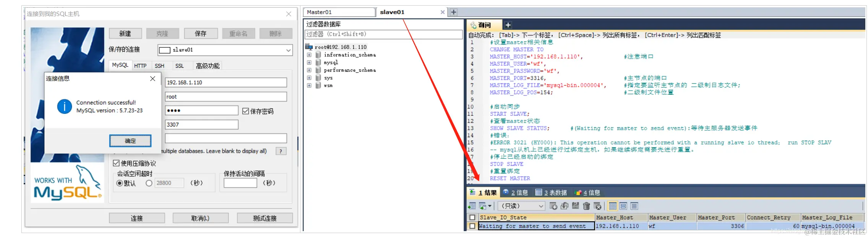
Task: Click the server icon next to root@192.168.1.110
Action: [309, 47]
